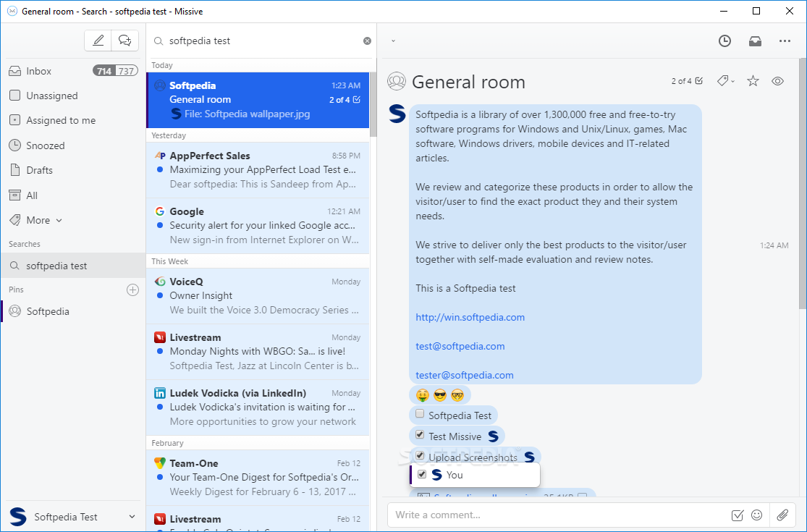Open the Snoozed mailbox
The width and height of the screenshot is (807, 532).
(72, 145)
